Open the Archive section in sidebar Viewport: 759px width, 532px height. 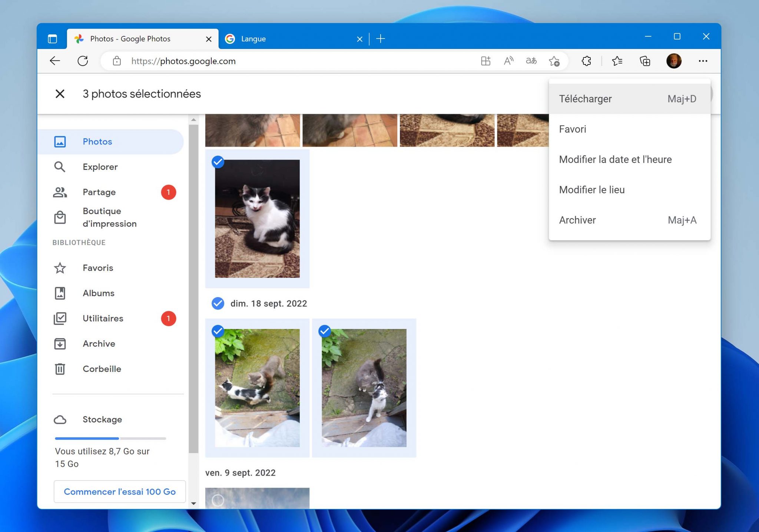coord(99,343)
